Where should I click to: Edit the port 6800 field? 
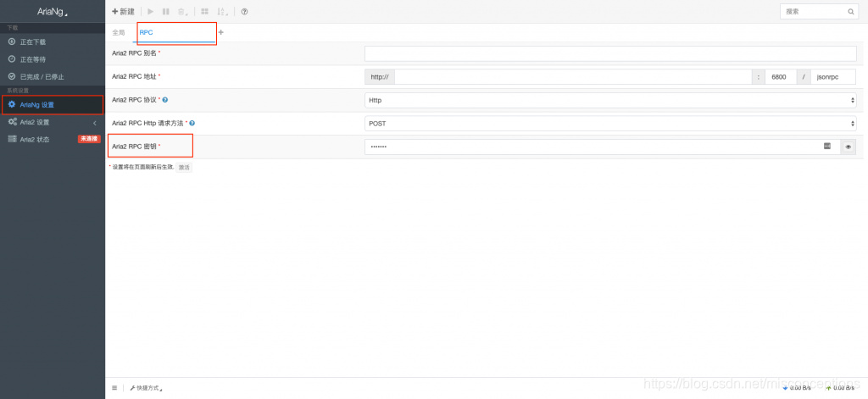[x=781, y=77]
